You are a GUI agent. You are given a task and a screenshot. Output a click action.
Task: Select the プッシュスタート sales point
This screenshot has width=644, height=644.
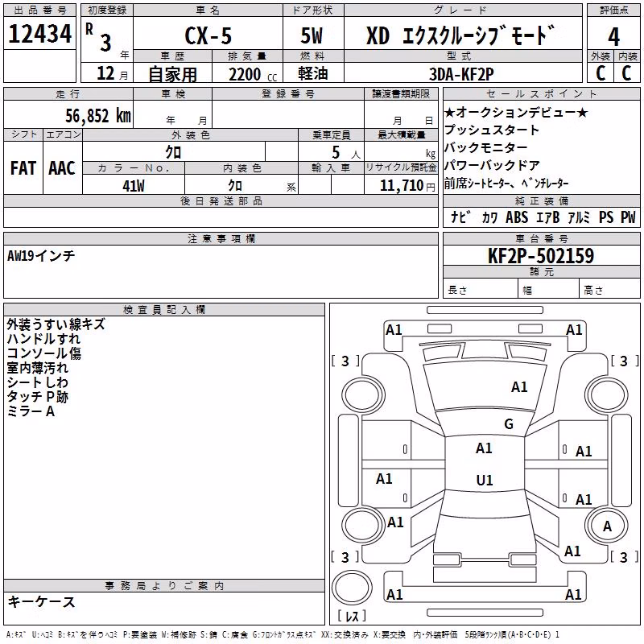pos(492,130)
